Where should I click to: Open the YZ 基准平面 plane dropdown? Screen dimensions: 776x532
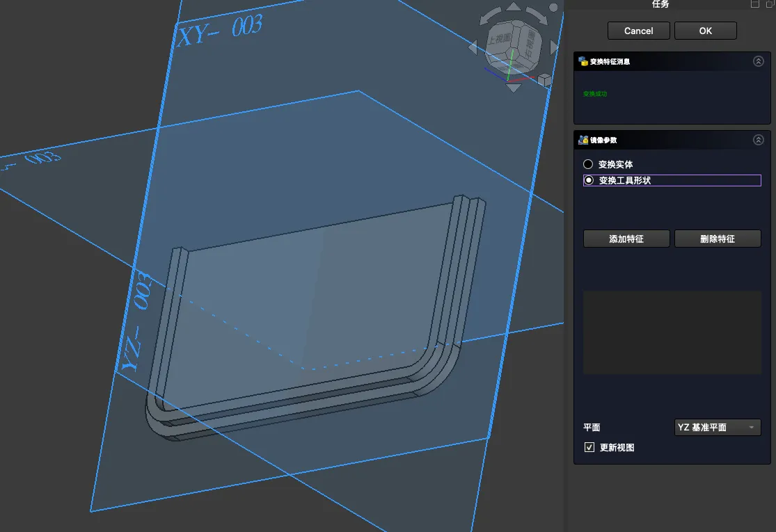pos(716,428)
